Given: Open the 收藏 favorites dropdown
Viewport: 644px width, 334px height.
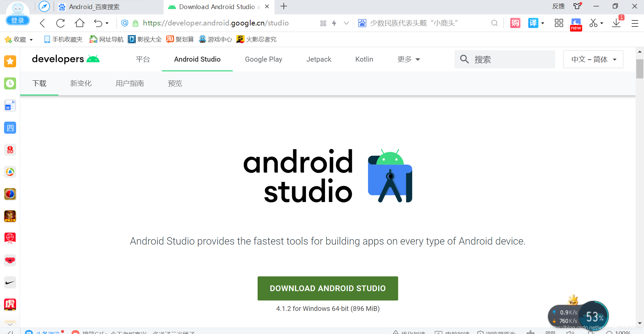Looking at the screenshot, I should 19,40.
